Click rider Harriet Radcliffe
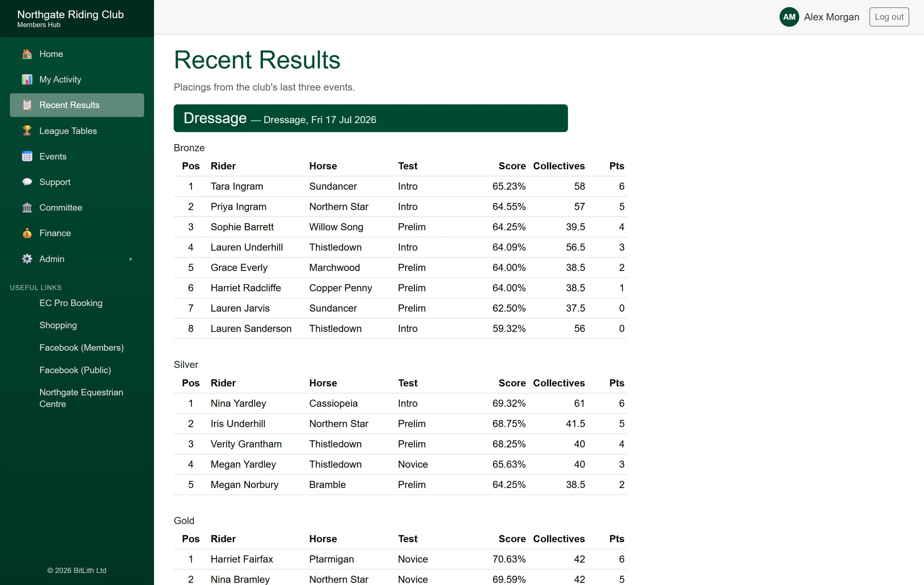924x585 pixels. click(246, 288)
